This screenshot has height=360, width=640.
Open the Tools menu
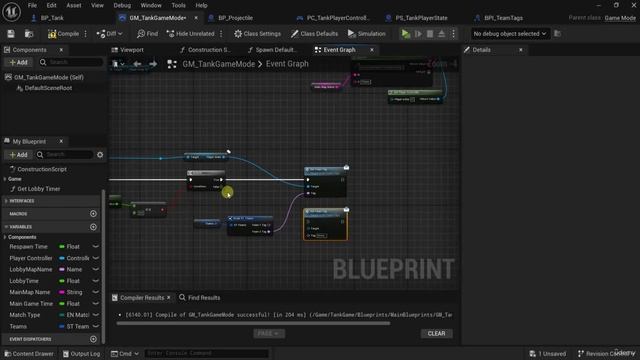click(178, 5)
